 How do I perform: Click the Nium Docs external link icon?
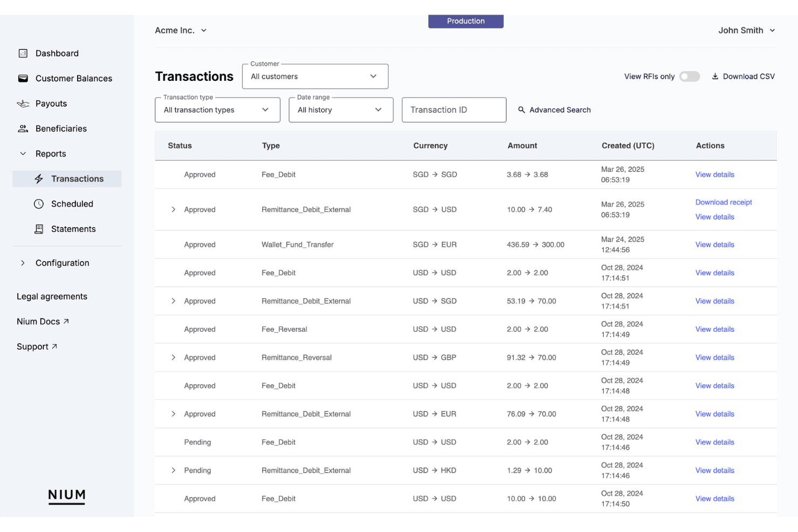(66, 321)
